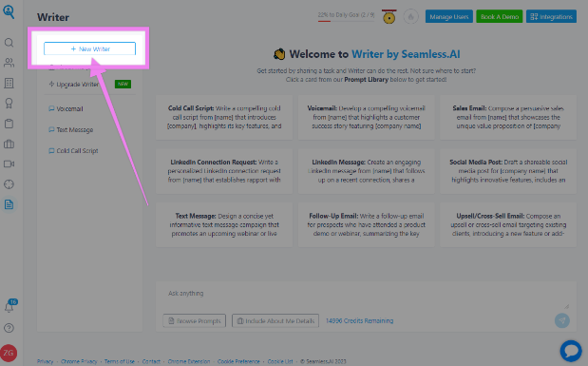Open the Terms of Use footer link
This screenshot has height=366, width=588.
click(120, 361)
